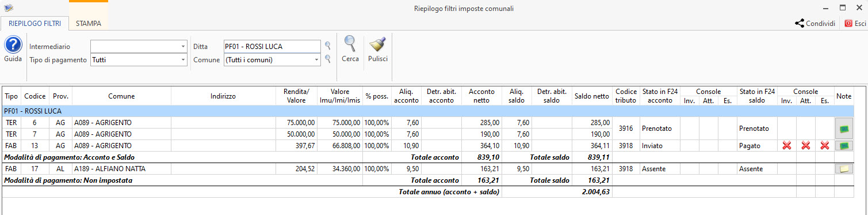Image resolution: width=868 pixels, height=215 pixels.
Task: Select the PF01 - ROSSI LUCA group row
Action: [428, 111]
